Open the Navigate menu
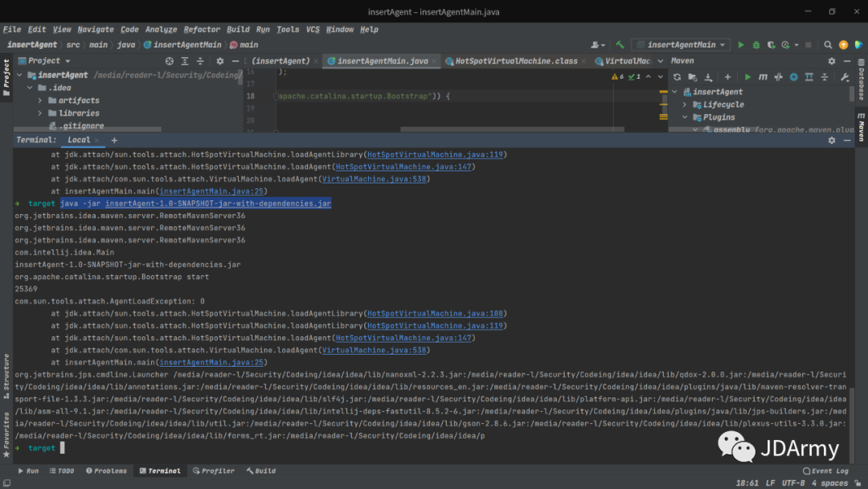The image size is (868, 489). tap(95, 29)
